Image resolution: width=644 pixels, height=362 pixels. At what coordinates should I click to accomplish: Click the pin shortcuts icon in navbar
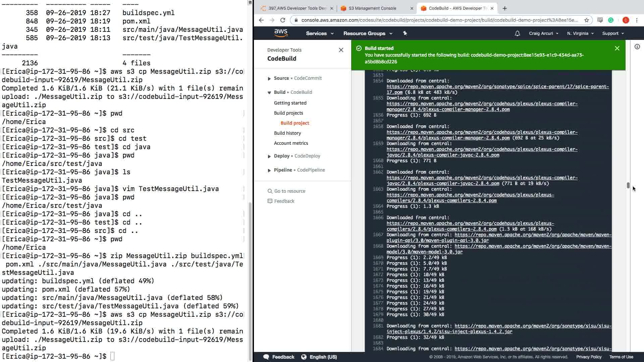405,33
